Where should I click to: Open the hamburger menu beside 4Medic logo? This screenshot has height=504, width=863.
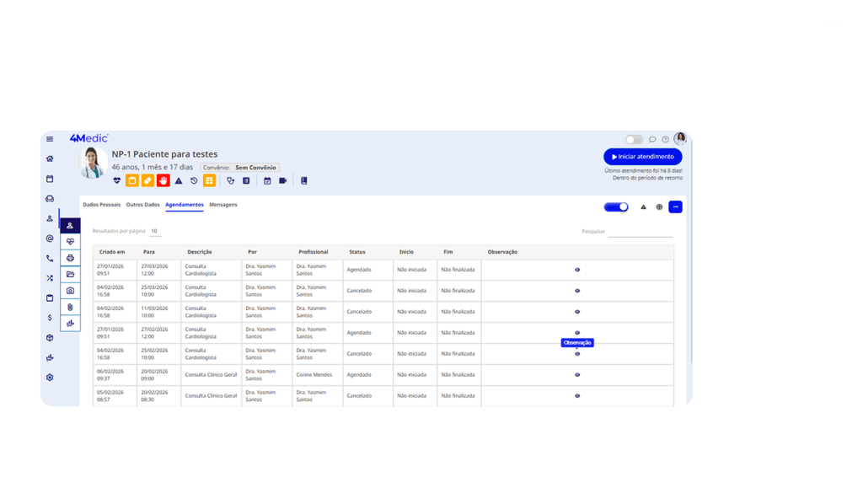click(50, 139)
